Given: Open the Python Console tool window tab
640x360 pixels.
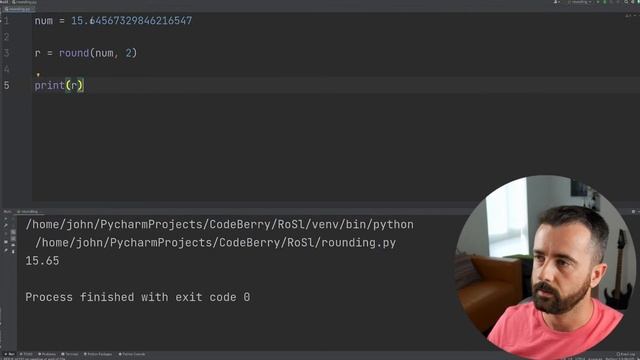Looking at the screenshot, I should [x=132, y=354].
